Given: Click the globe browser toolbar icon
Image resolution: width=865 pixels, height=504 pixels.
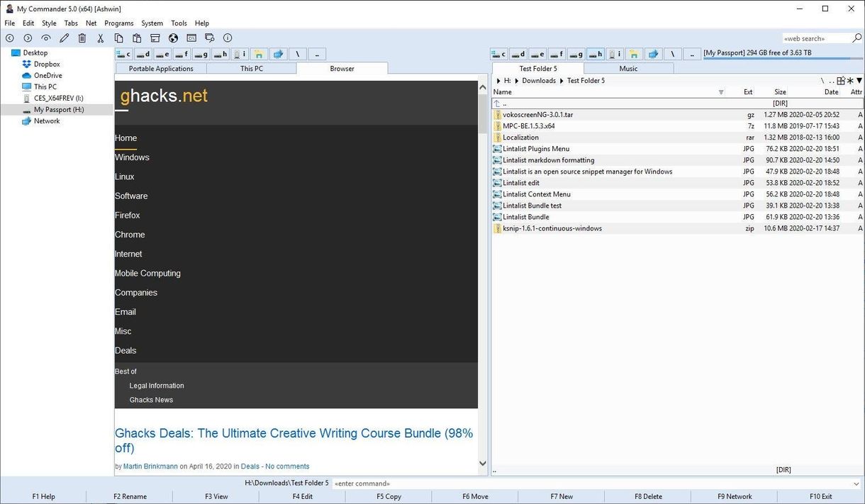Looking at the screenshot, I should tap(173, 38).
